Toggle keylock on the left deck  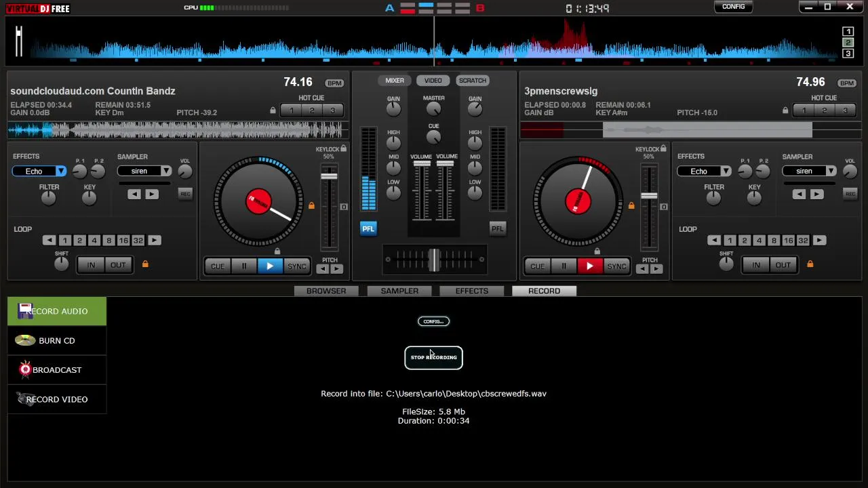pos(344,149)
